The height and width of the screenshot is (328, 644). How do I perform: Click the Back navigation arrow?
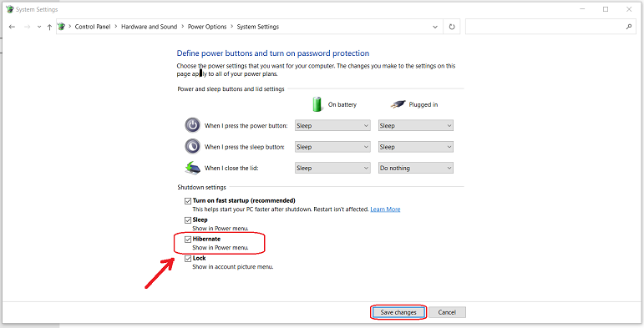click(12, 27)
